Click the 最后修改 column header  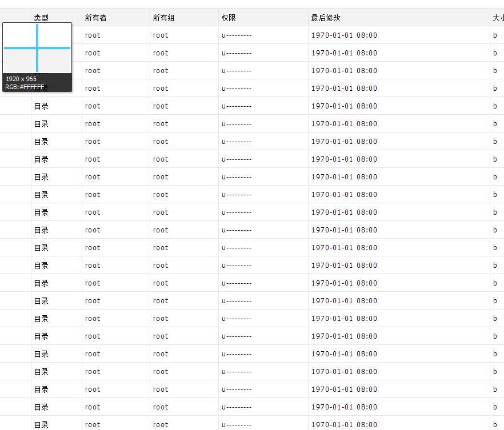click(326, 18)
